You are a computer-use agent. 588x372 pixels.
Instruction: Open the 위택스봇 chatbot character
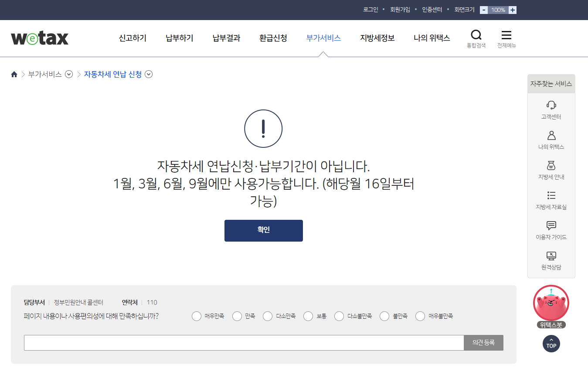coord(551,303)
